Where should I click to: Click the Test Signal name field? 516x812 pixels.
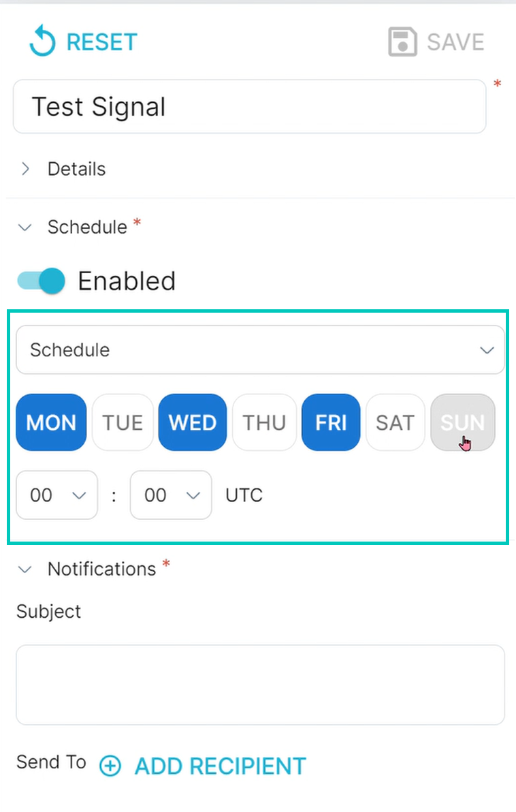coord(249,107)
